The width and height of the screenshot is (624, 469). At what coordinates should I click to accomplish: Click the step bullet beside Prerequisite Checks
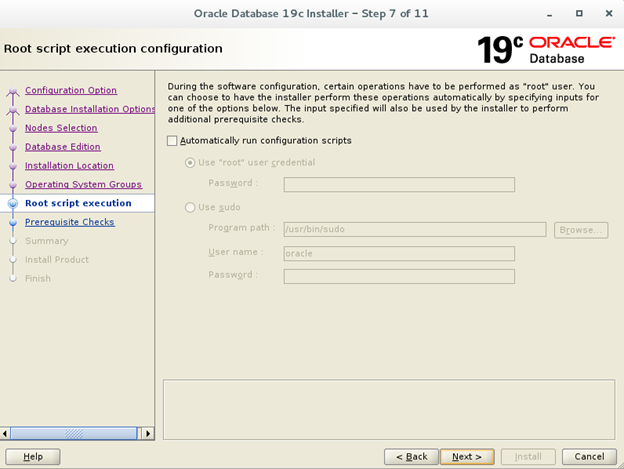tap(13, 222)
